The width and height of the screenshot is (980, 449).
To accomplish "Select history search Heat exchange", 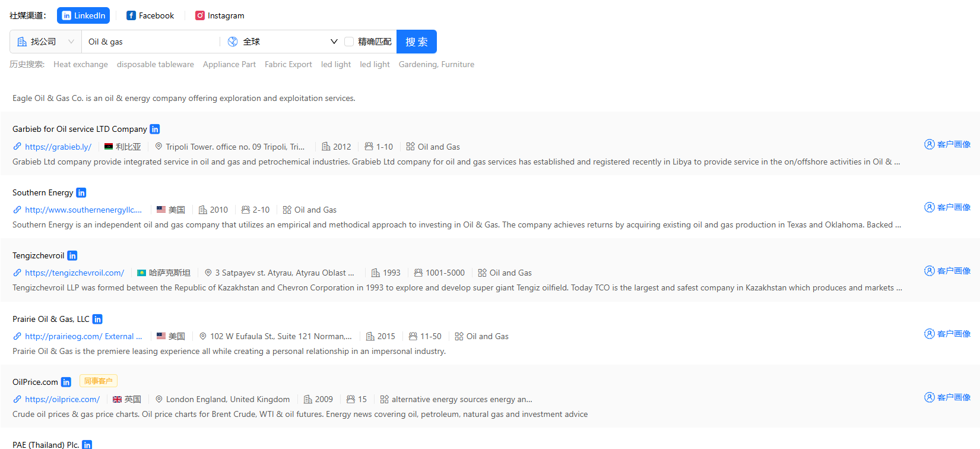I will 81,64.
